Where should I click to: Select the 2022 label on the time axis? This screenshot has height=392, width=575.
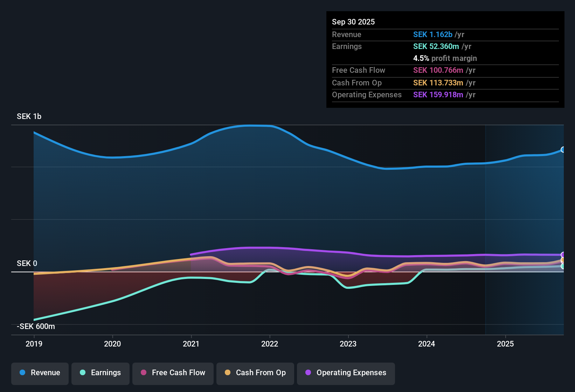(x=270, y=344)
